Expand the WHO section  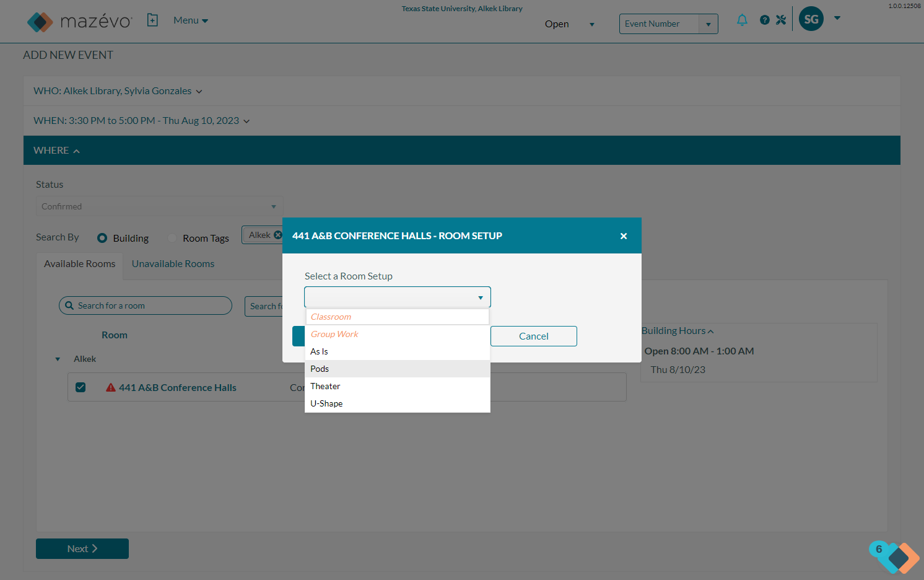tap(118, 91)
